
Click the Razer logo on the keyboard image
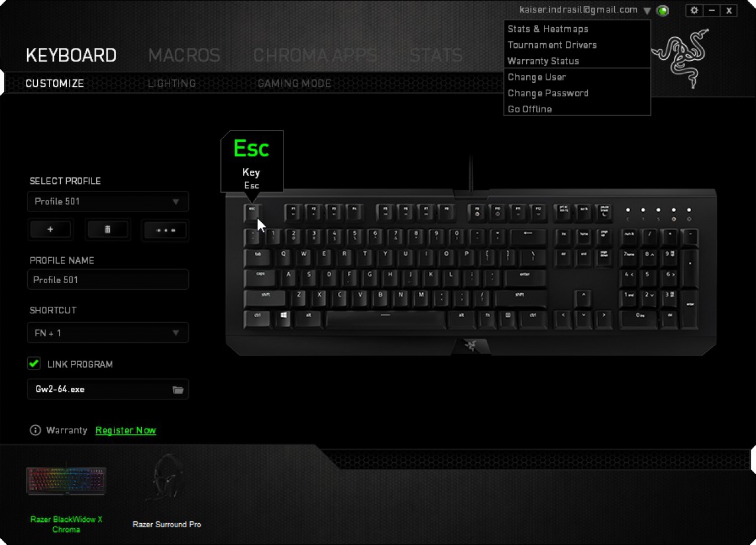click(471, 345)
